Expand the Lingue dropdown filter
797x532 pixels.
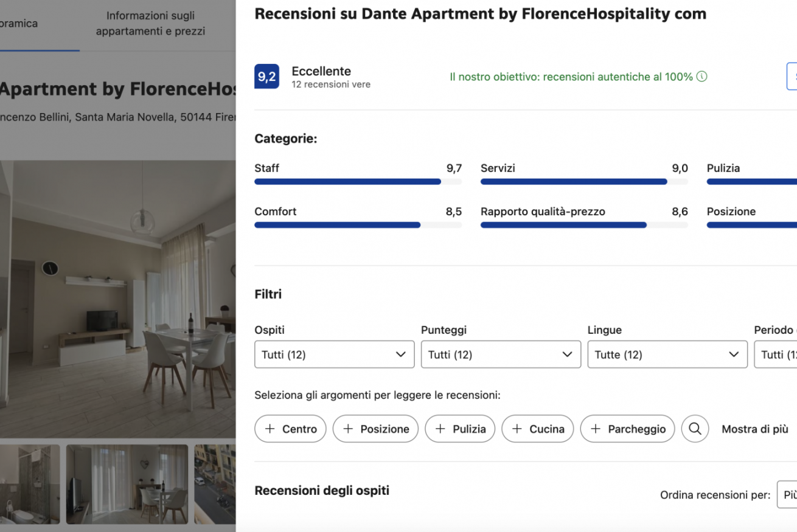pyautogui.click(x=667, y=354)
